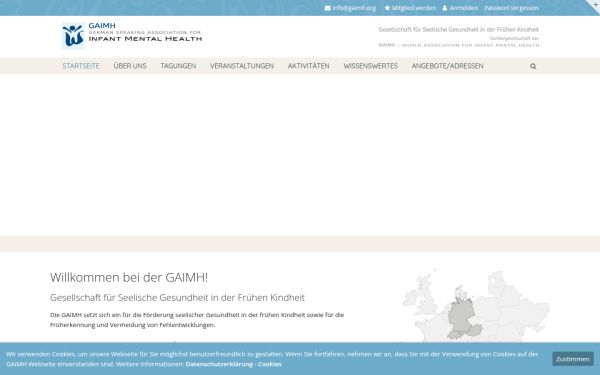
Task: Click the Passwort vergessen link
Action: pyautogui.click(x=511, y=8)
